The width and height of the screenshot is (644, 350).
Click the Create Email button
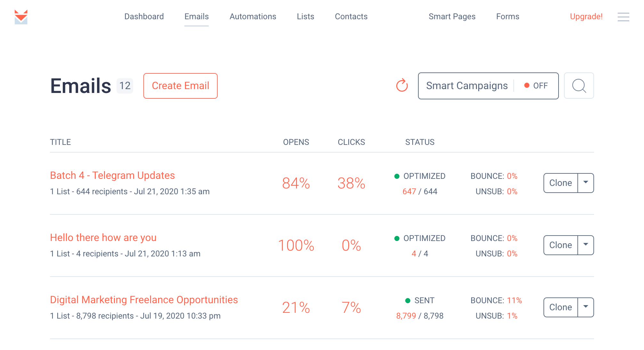point(181,86)
